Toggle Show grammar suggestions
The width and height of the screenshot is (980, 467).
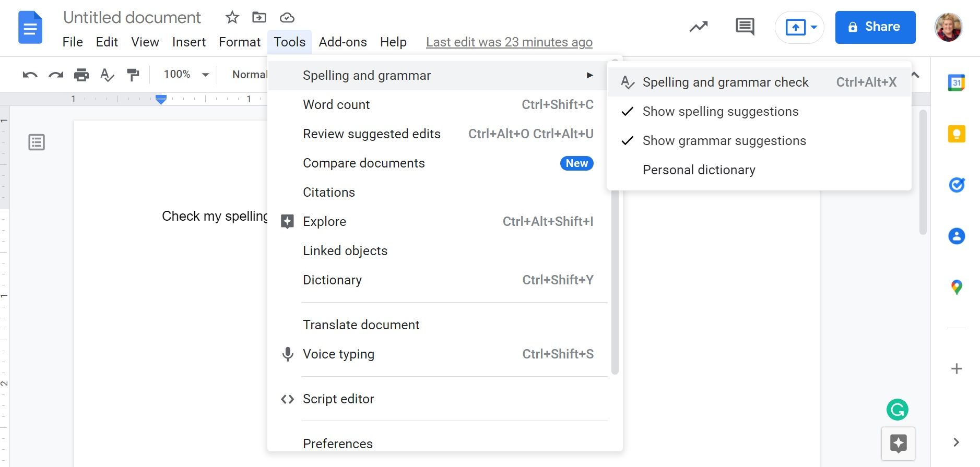coord(760,140)
